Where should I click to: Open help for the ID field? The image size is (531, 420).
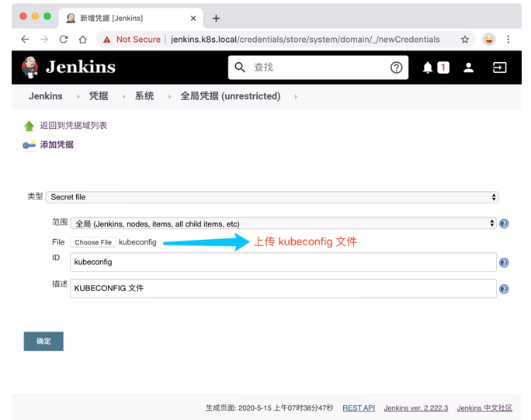[x=504, y=262]
